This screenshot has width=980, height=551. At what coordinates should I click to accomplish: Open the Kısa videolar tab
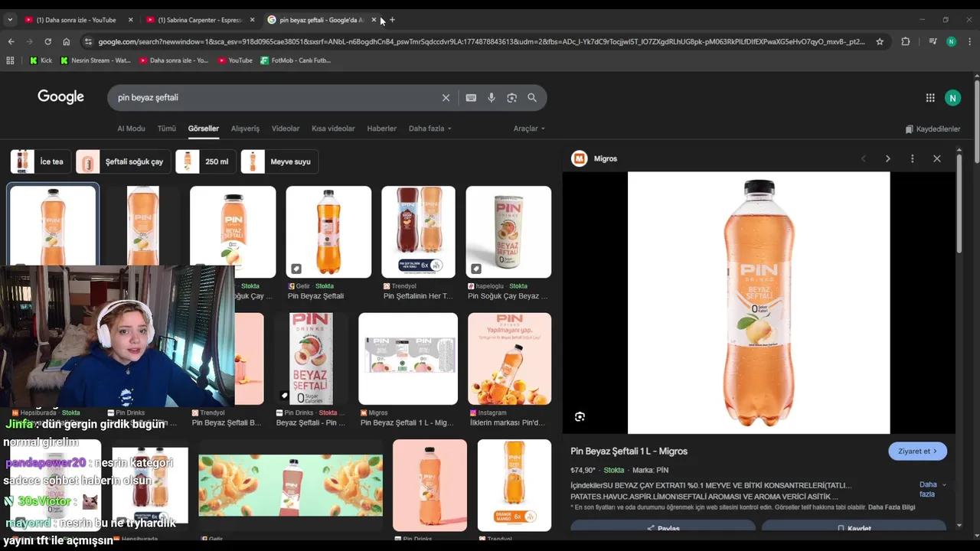(333, 129)
